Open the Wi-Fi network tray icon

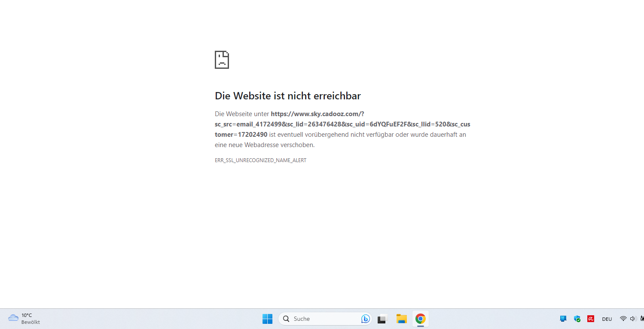(623, 319)
